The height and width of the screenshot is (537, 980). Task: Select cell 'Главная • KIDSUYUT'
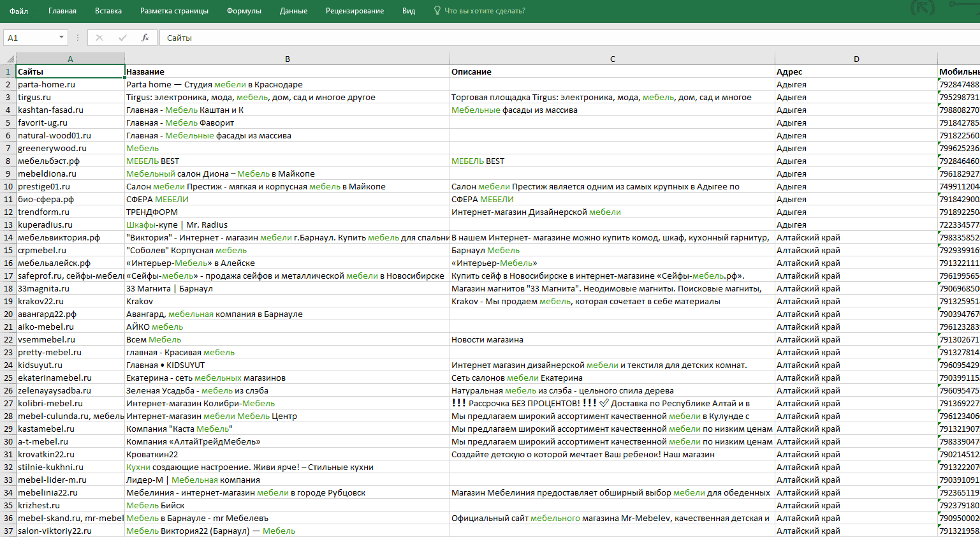[x=288, y=365]
